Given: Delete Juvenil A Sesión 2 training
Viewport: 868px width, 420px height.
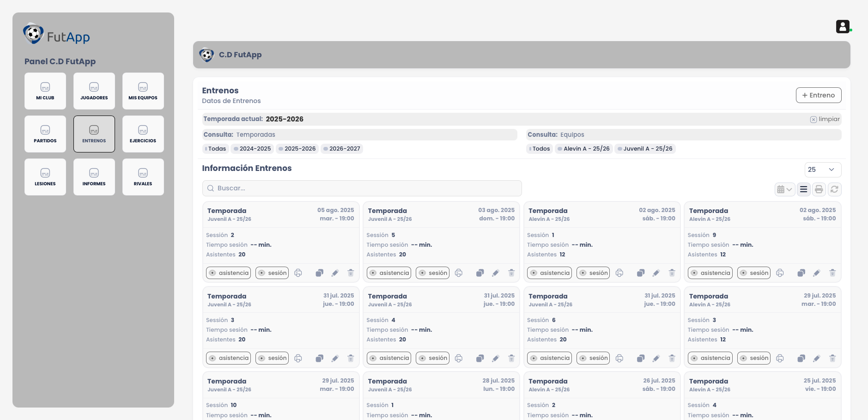Looking at the screenshot, I should point(351,273).
